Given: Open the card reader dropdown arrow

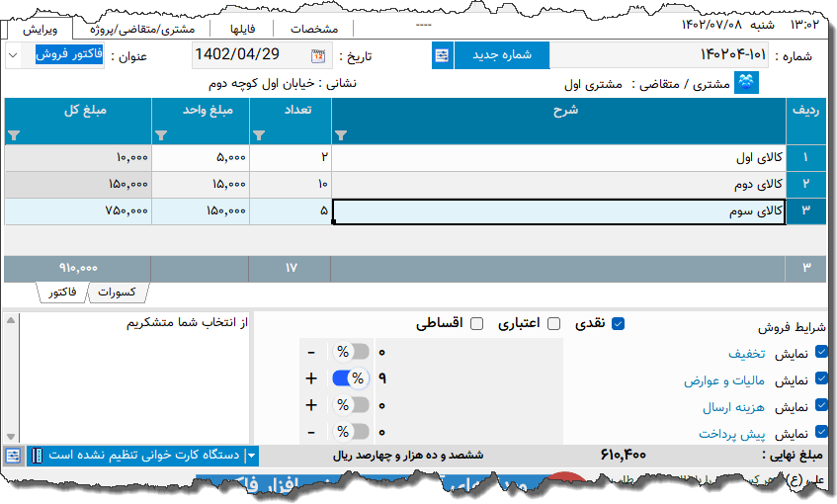Looking at the screenshot, I should click(x=251, y=456).
